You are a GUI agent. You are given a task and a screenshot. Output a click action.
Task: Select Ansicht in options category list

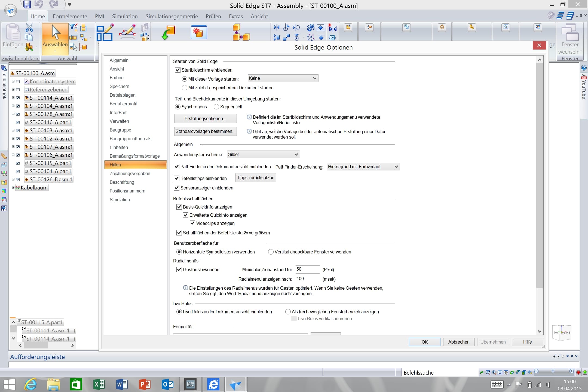pos(117,69)
